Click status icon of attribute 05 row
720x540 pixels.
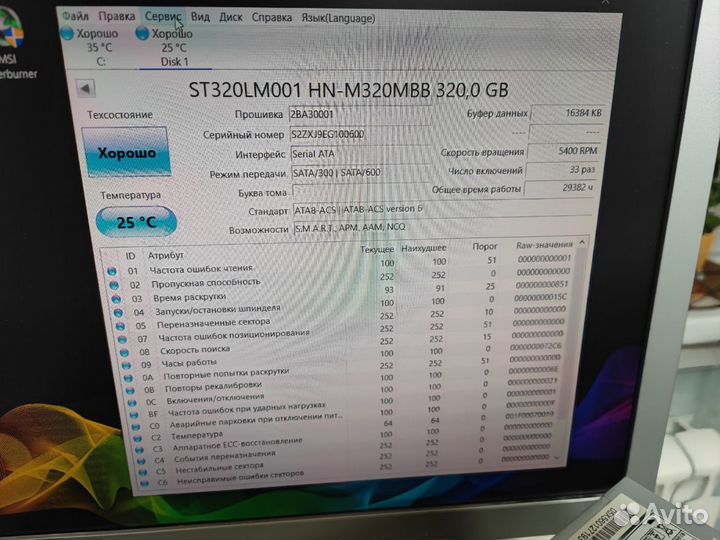[x=120, y=326]
